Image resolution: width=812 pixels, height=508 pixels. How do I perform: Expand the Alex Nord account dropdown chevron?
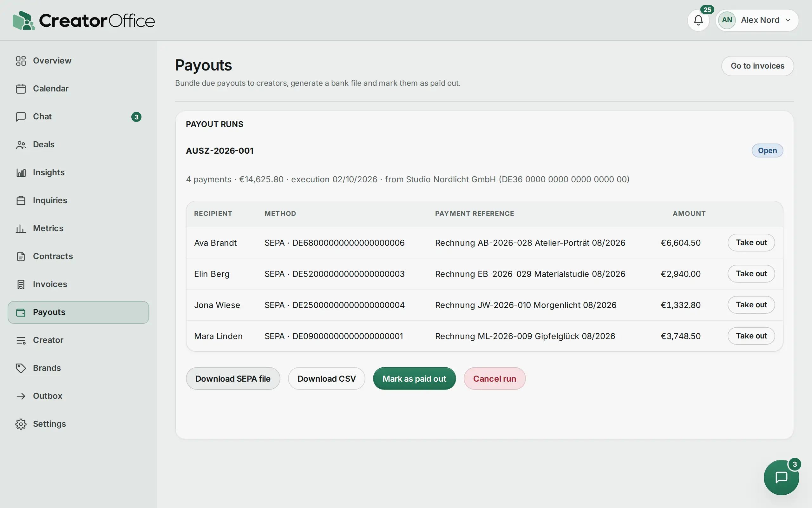point(788,20)
